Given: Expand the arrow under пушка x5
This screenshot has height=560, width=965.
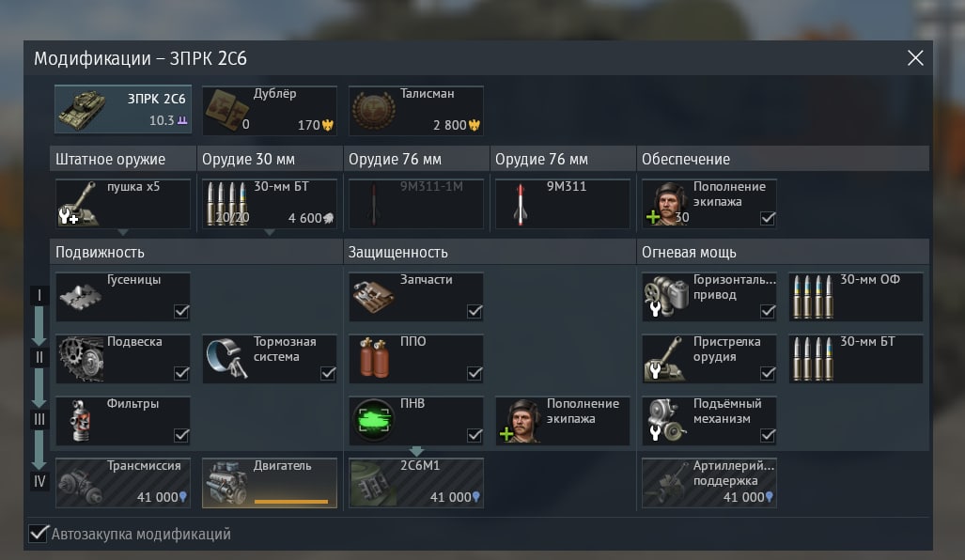Looking at the screenshot, I should pyautogui.click(x=123, y=233).
